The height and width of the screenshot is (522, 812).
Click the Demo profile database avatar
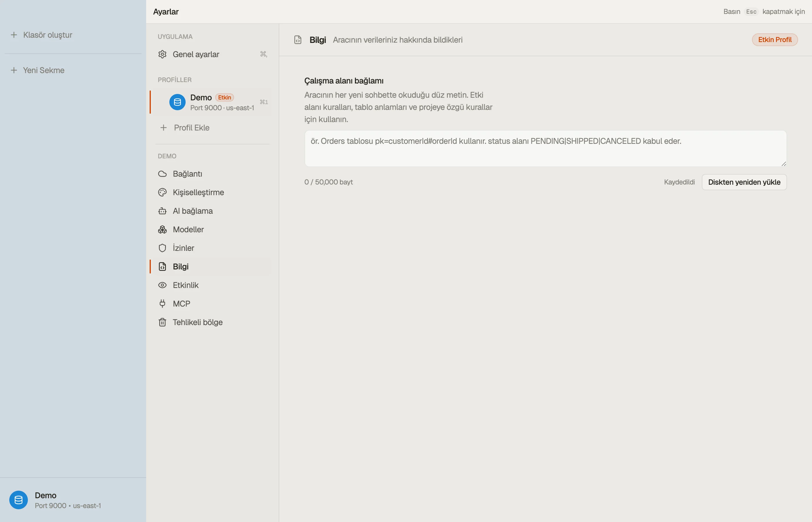tap(177, 102)
